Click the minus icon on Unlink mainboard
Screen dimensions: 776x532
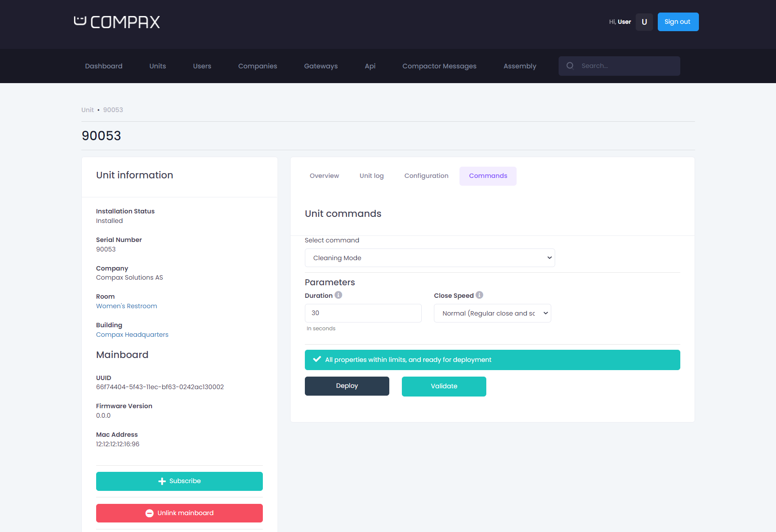tap(149, 513)
